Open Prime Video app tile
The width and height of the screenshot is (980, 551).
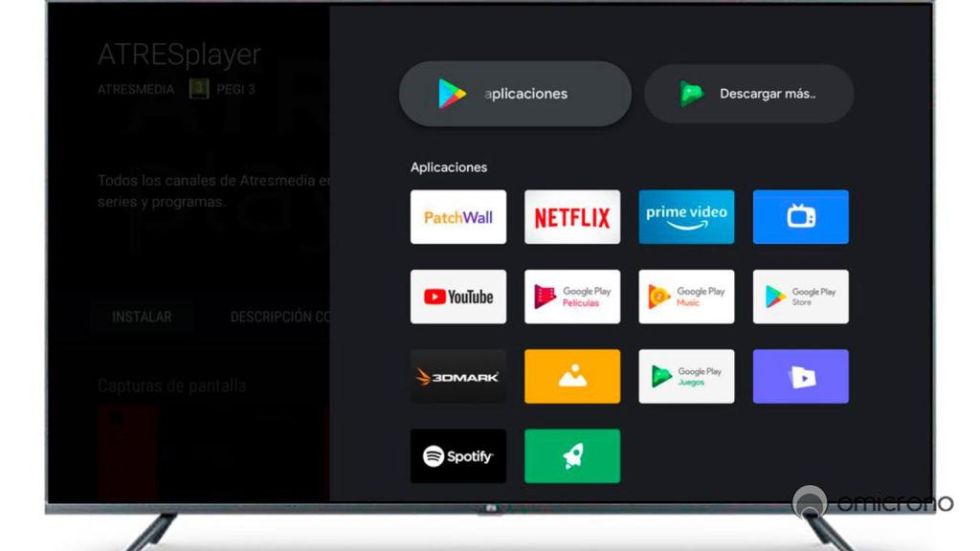click(x=686, y=217)
